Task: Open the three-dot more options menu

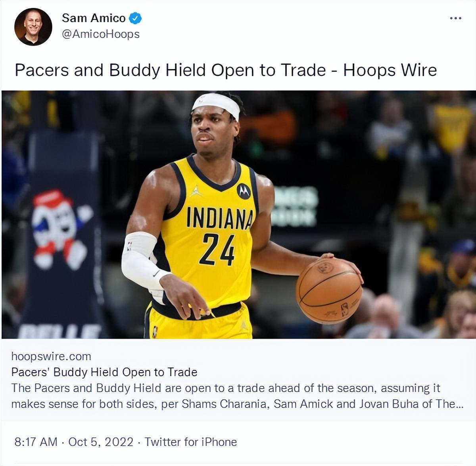Action: tap(455, 18)
